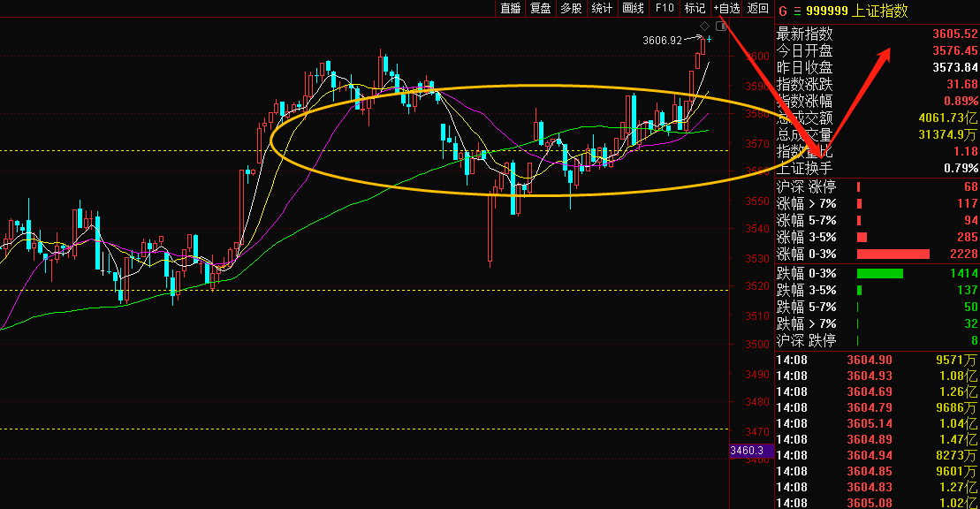Open the F10 company info page
Image resolution: width=980 pixels, height=509 pixels.
point(665,8)
